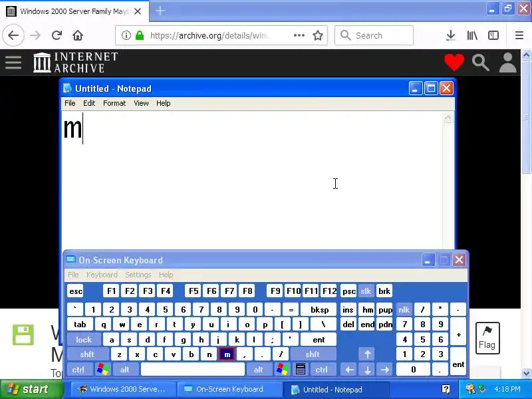Viewport: 532px width, 399px height.
Task: Open Notepad Format menu
Action: [114, 103]
